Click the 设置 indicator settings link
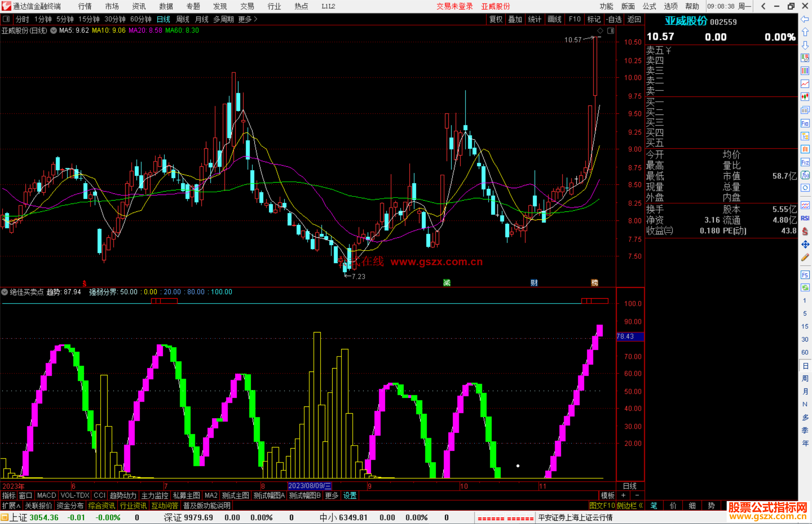This screenshot has width=812, height=524. (350, 495)
